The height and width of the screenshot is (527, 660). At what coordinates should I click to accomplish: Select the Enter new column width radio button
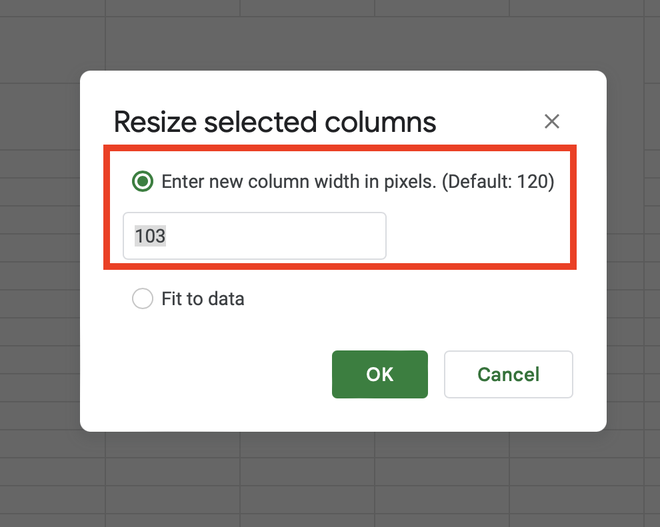[143, 182]
